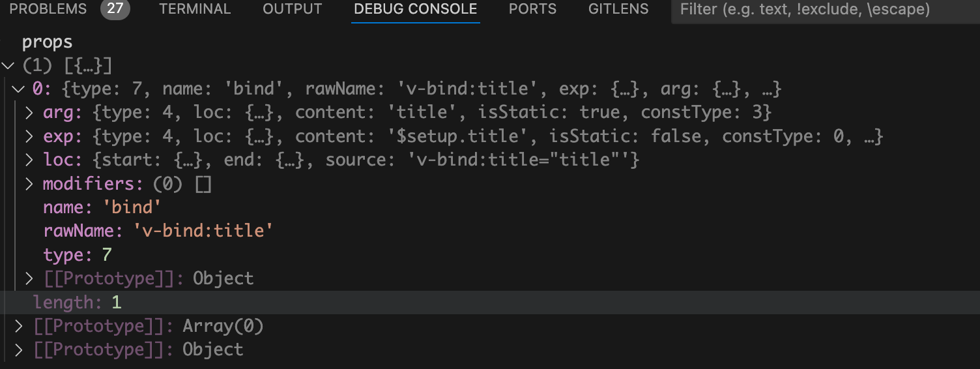Expand the [[Prototype]]: Object under rawName
The image size is (980, 369).
coord(29,279)
